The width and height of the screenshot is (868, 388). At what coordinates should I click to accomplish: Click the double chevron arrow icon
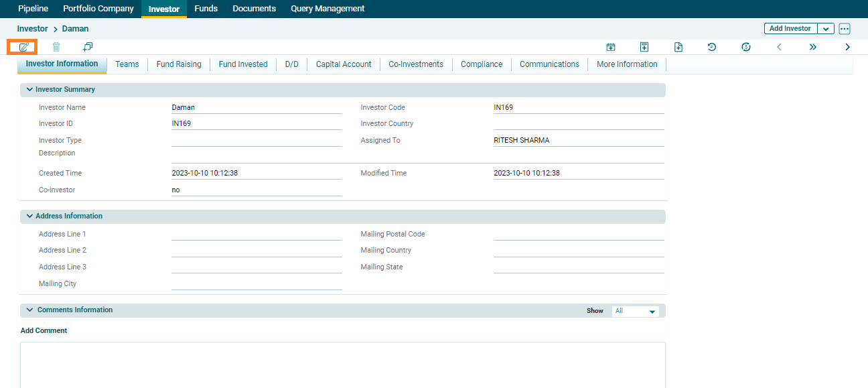[813, 47]
